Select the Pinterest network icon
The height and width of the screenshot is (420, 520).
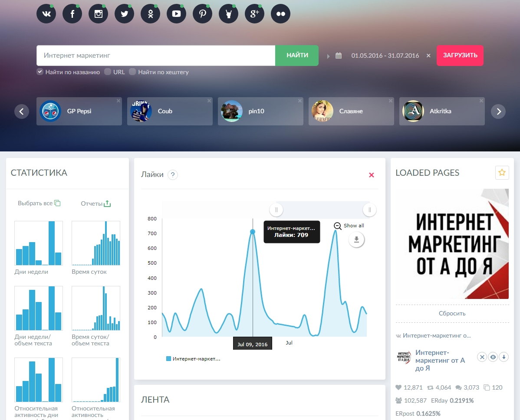point(202,14)
